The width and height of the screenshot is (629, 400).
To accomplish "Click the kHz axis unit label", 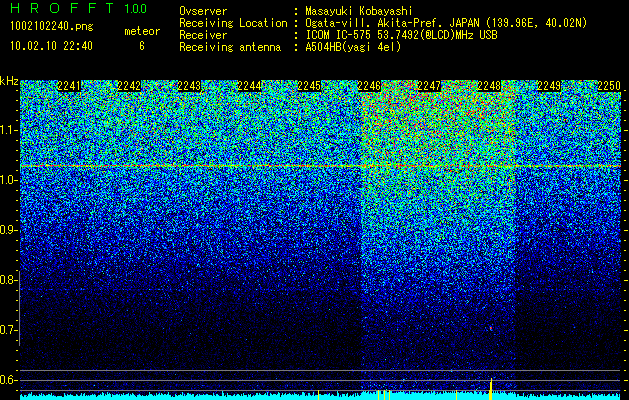I will (9, 81).
